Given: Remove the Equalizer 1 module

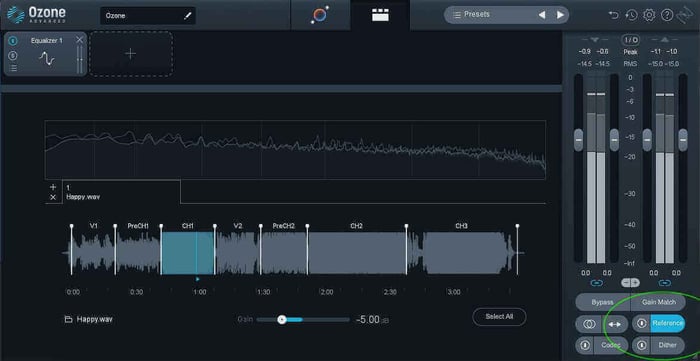Looking at the screenshot, I should point(79,40).
